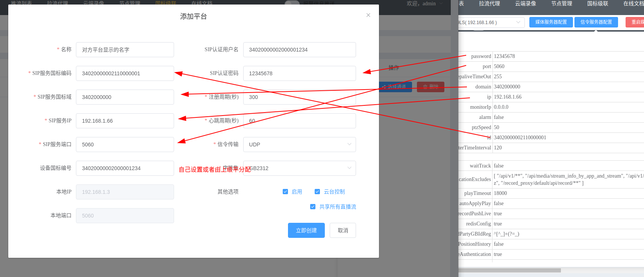Toggle the 启用 checkbox
Viewport: 644px width, 277px height.
point(285,192)
